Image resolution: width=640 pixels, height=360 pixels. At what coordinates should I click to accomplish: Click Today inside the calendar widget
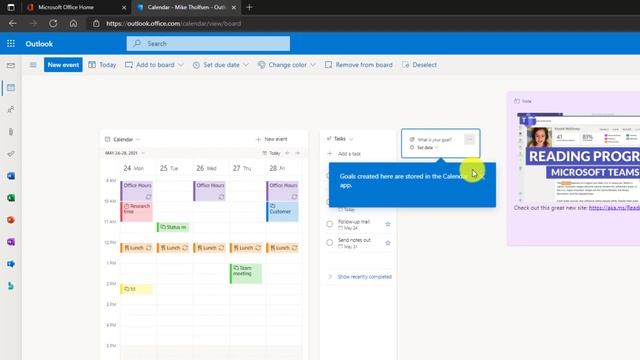pos(271,153)
